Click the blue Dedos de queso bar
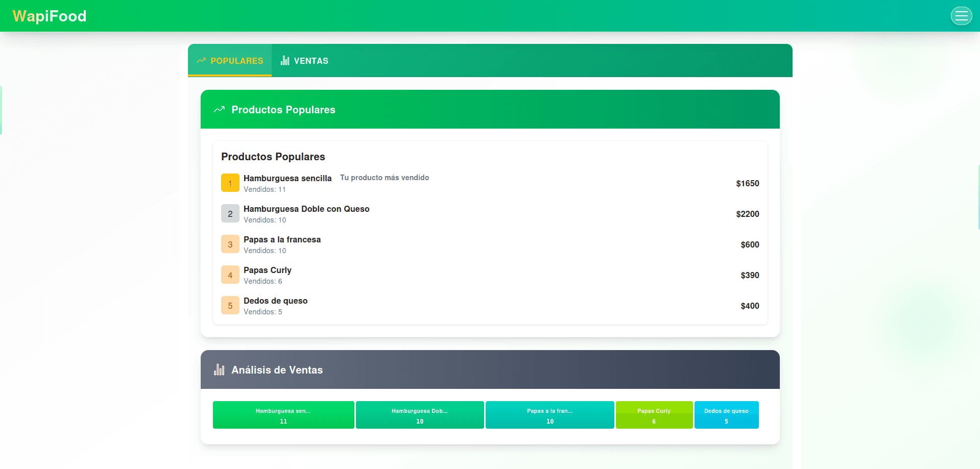This screenshot has width=980, height=469. tap(726, 415)
